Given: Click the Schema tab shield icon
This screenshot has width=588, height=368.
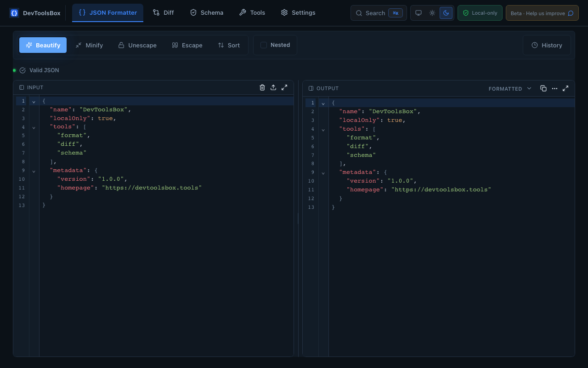Looking at the screenshot, I should [x=193, y=13].
